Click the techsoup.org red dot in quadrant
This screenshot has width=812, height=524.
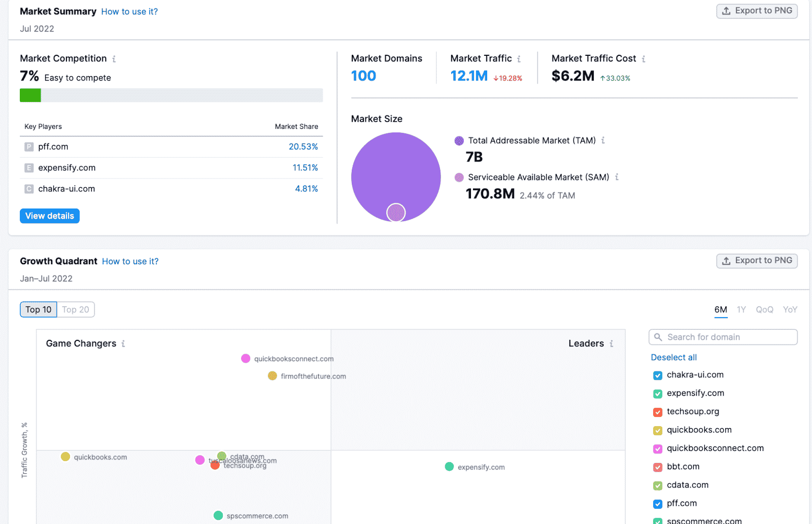coord(215,465)
